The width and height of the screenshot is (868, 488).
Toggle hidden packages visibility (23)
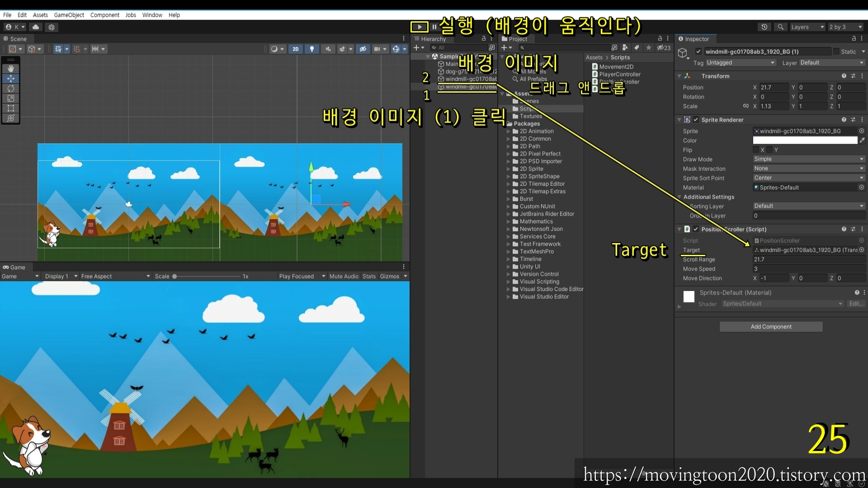pos(664,47)
